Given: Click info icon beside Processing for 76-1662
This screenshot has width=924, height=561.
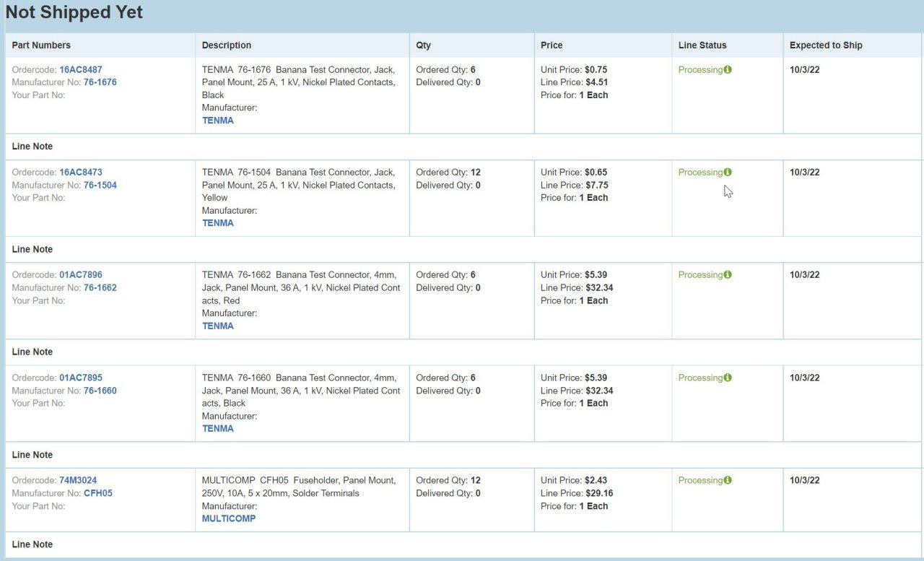Looking at the screenshot, I should [728, 275].
